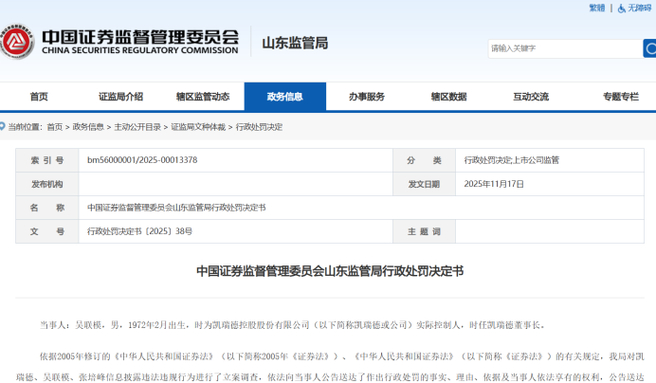The image size is (656, 383).
Task: Open the 互动交流 navigation tab
Action: point(531,97)
